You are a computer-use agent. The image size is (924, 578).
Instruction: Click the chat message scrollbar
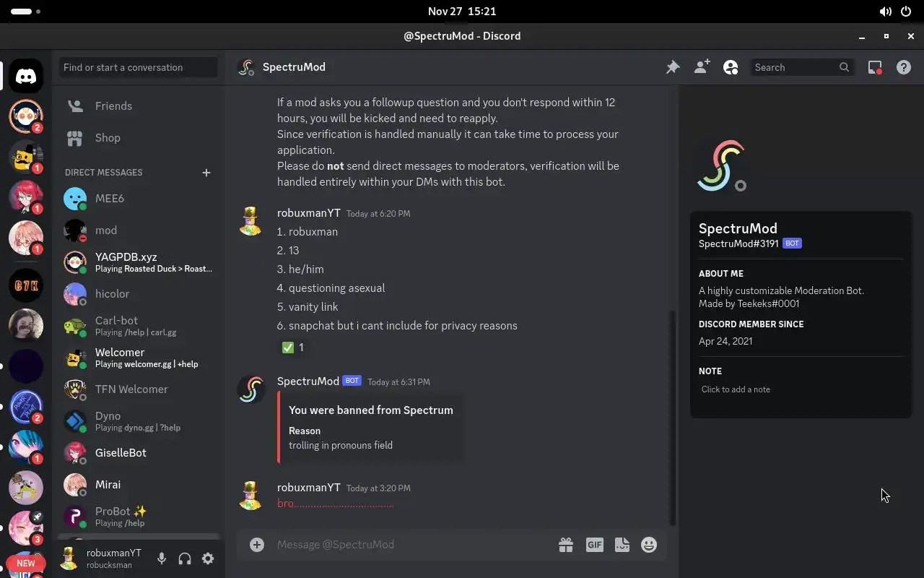[x=673, y=418]
